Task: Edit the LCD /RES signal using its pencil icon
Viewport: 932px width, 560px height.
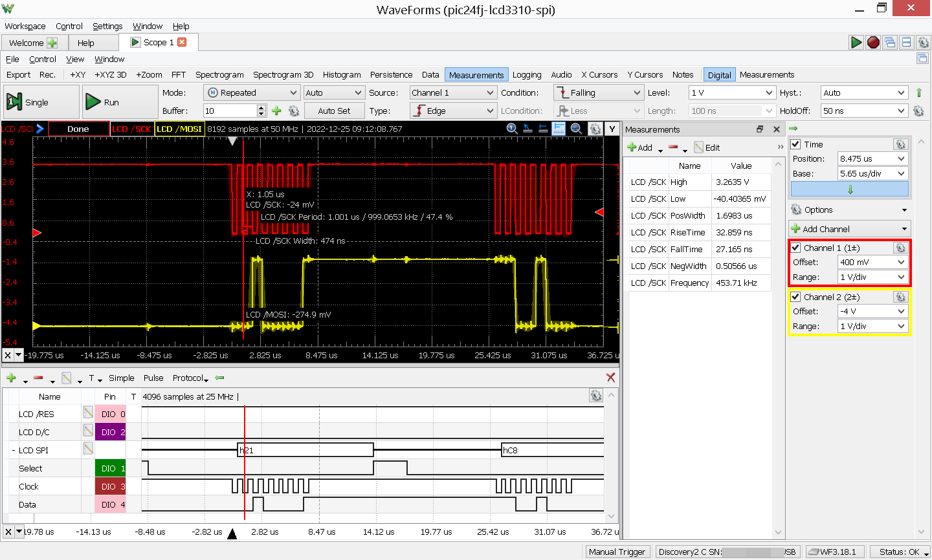Action: (x=88, y=414)
